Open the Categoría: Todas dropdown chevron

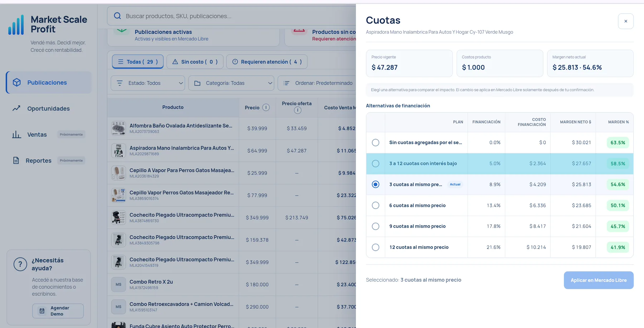[270, 83]
